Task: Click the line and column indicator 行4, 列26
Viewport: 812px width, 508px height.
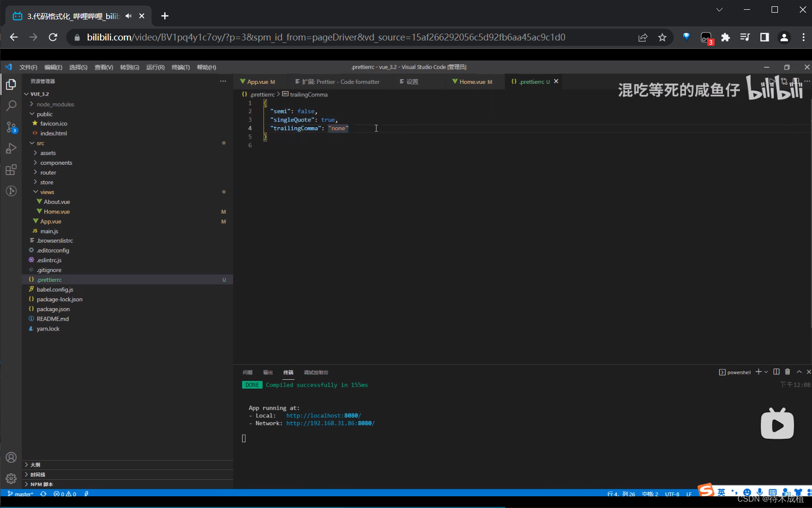Action: [621, 494]
